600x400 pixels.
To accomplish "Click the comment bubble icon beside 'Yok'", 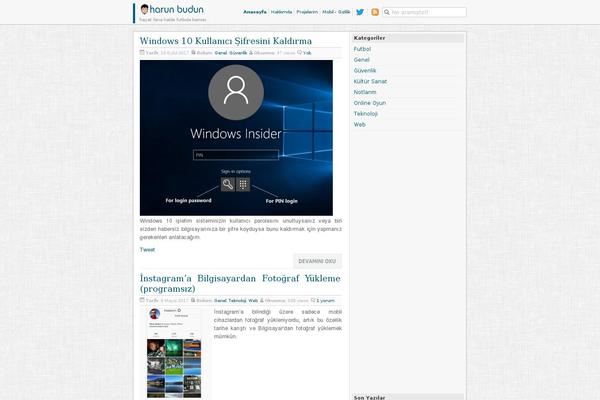I will click(300, 52).
